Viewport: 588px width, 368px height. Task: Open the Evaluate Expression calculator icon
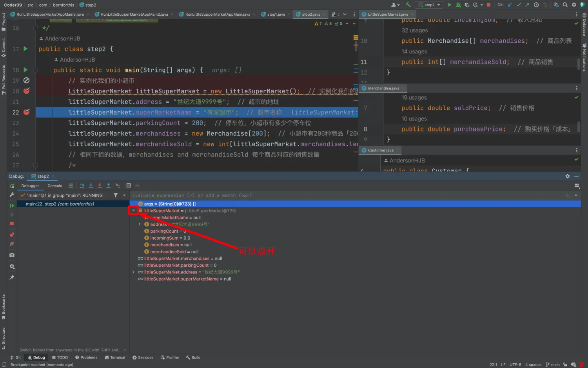pos(129,186)
